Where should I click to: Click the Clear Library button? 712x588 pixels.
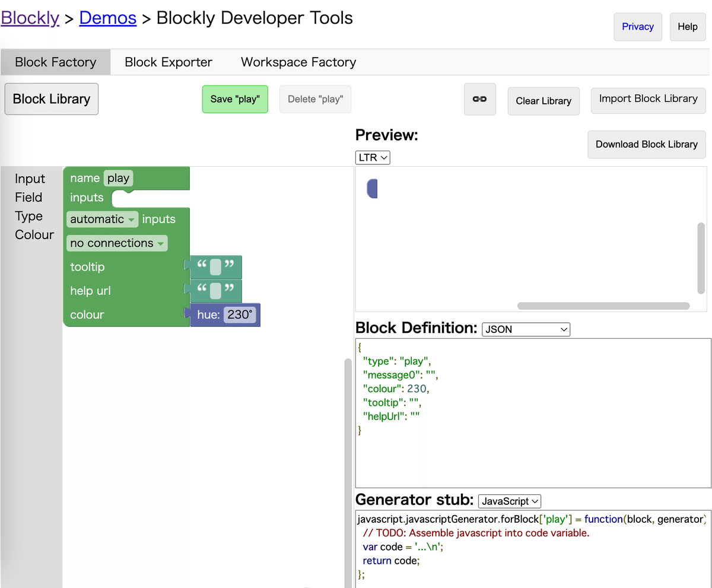pyautogui.click(x=543, y=101)
